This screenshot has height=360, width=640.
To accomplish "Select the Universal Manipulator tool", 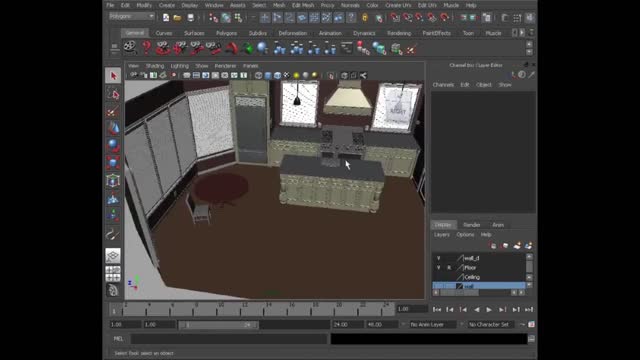I will pos(113,180).
